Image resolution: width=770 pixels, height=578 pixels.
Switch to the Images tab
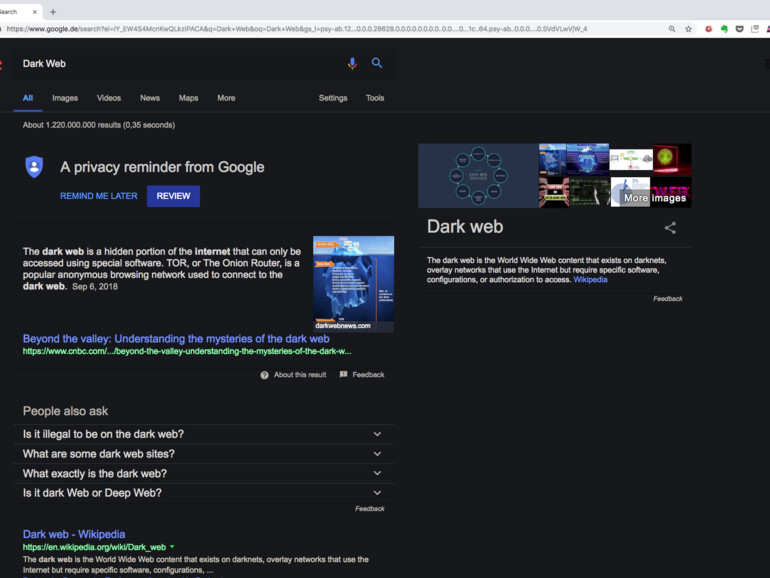65,98
